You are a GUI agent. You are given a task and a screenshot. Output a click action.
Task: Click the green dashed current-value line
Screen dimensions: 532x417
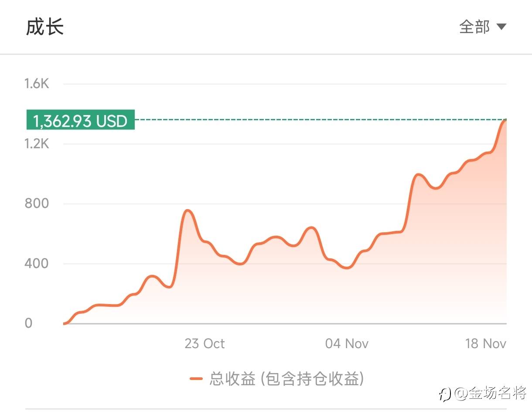click(x=318, y=119)
